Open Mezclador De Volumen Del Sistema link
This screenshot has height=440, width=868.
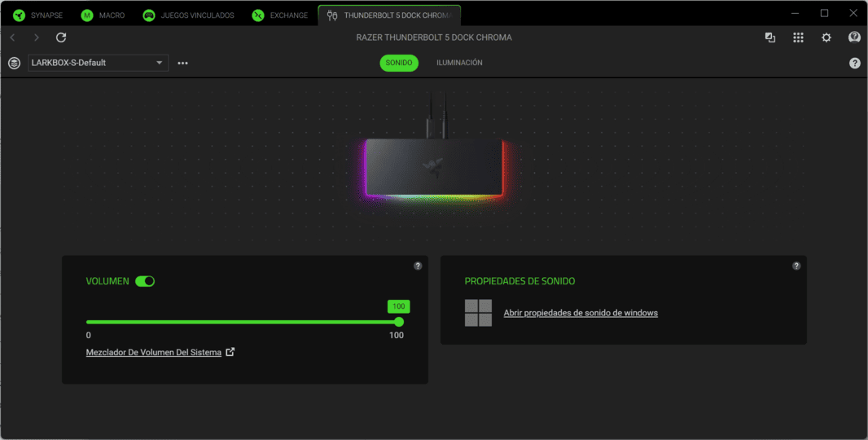(154, 352)
